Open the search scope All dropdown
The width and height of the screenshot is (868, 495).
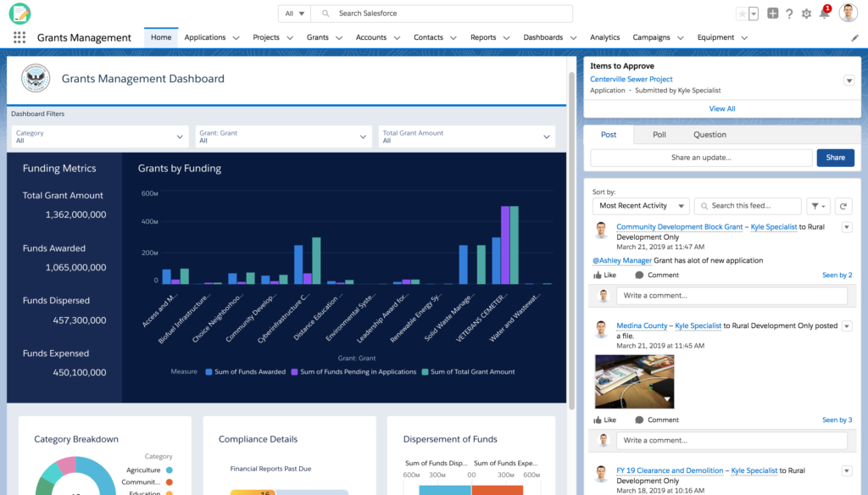click(294, 14)
